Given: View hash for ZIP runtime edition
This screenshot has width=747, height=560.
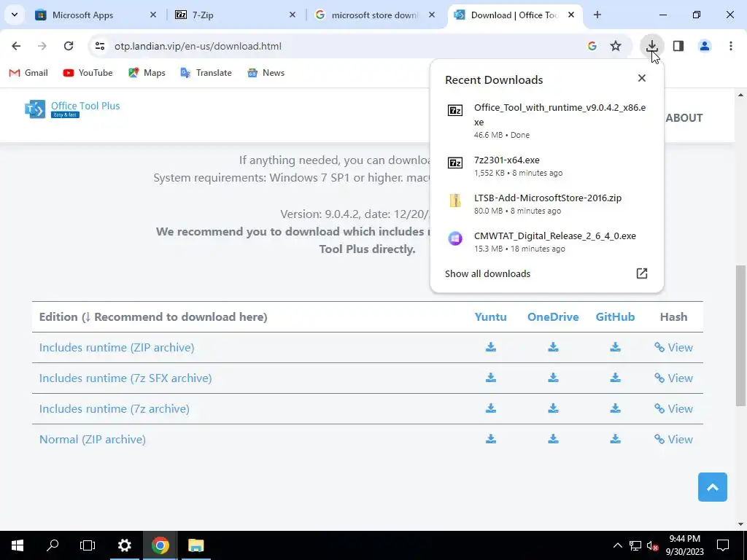Looking at the screenshot, I should 673,347.
